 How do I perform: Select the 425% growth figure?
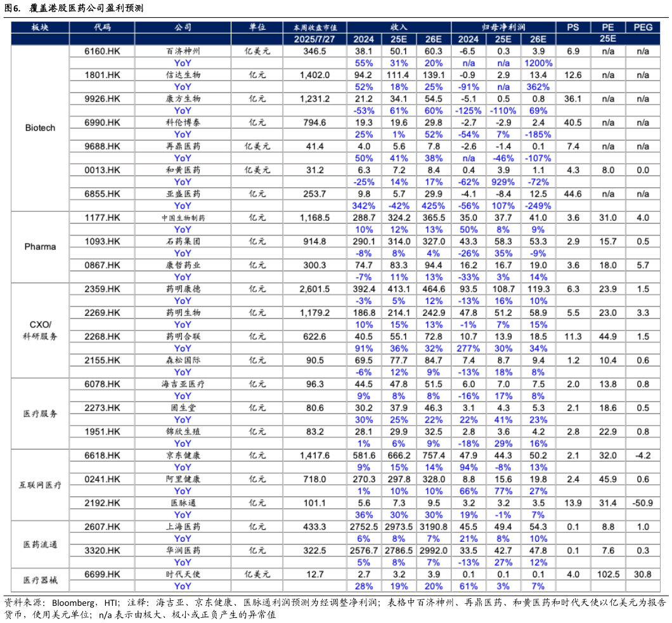(433, 206)
